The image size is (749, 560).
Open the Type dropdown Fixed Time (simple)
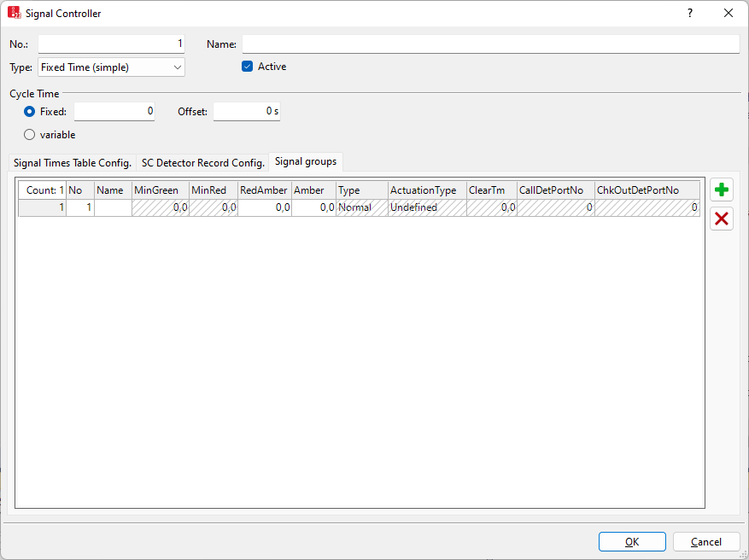111,67
